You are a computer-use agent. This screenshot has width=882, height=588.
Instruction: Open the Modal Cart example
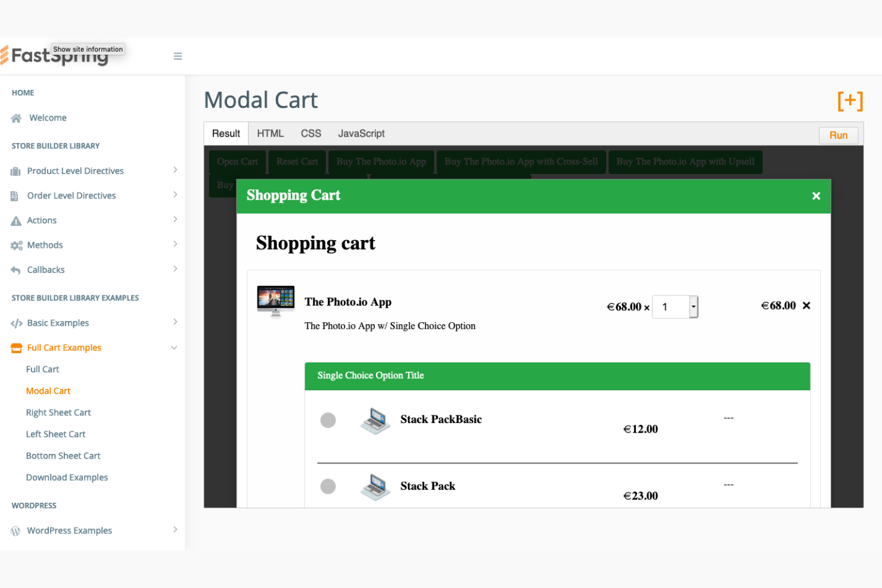48,391
